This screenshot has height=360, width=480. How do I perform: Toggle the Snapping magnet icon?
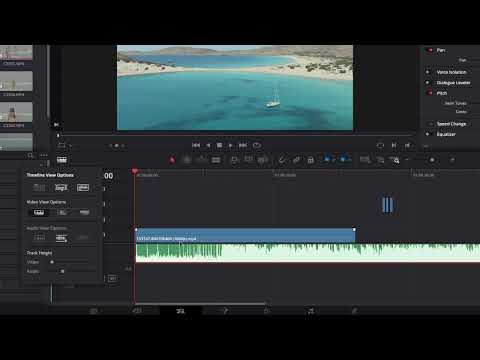point(282,160)
